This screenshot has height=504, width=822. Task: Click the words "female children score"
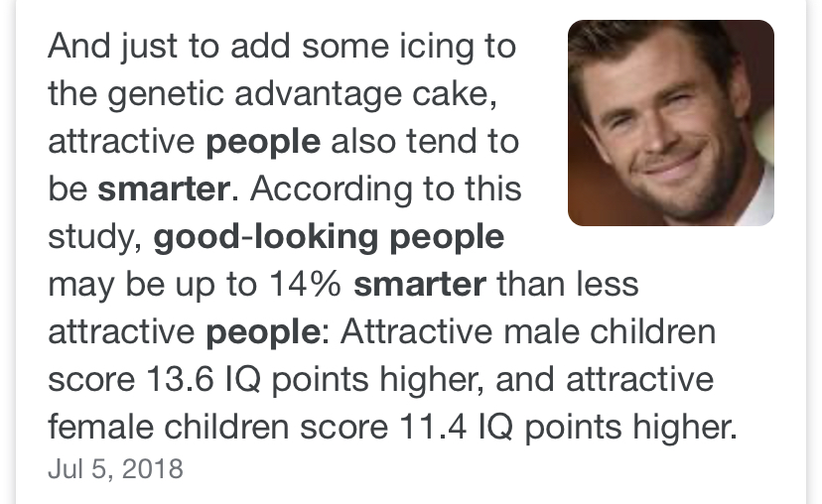(218, 427)
